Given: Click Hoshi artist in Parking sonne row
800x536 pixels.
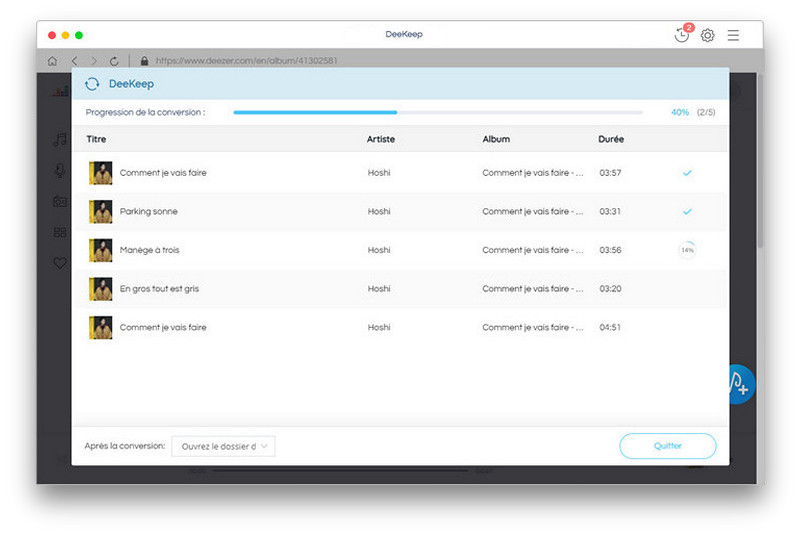Looking at the screenshot, I should 379,211.
